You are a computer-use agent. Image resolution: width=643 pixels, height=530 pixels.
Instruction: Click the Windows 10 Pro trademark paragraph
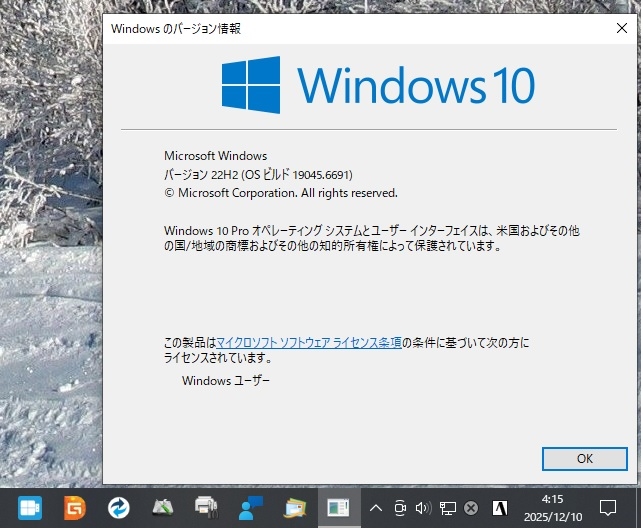(372, 238)
